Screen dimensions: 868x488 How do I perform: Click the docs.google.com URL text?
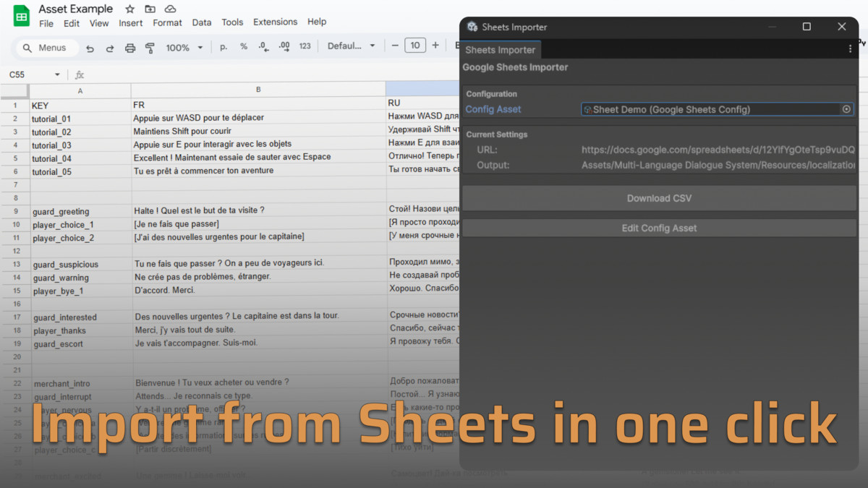pyautogui.click(x=718, y=150)
